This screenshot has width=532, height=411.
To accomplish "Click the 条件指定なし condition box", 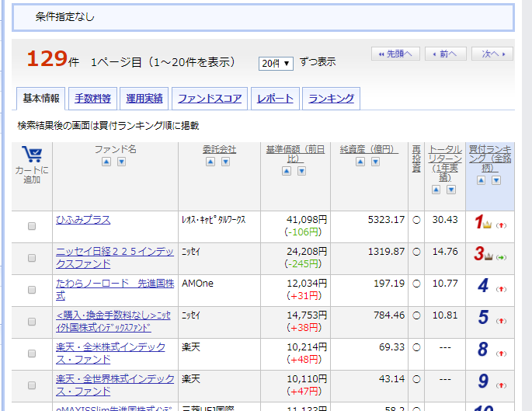I will click(x=263, y=17).
